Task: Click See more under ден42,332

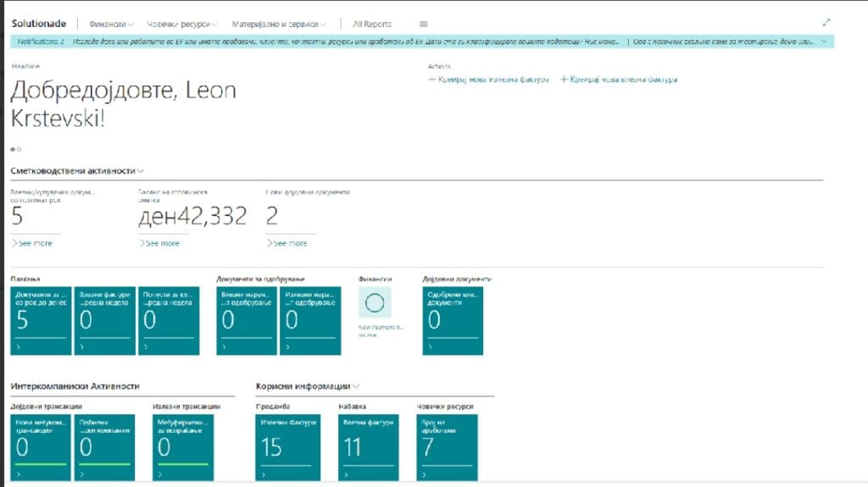Action: (x=159, y=244)
